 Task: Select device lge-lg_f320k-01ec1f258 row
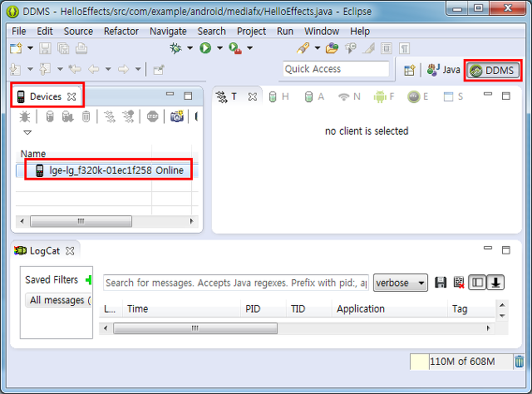[x=107, y=170]
